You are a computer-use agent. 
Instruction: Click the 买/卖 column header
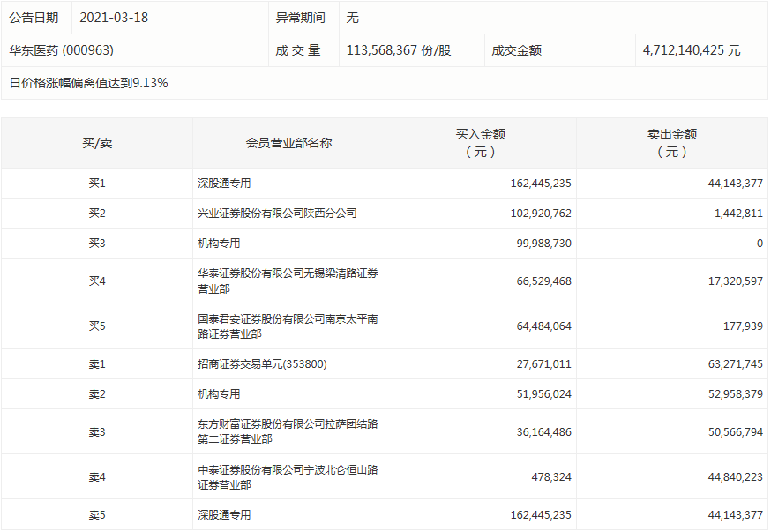tap(97, 143)
